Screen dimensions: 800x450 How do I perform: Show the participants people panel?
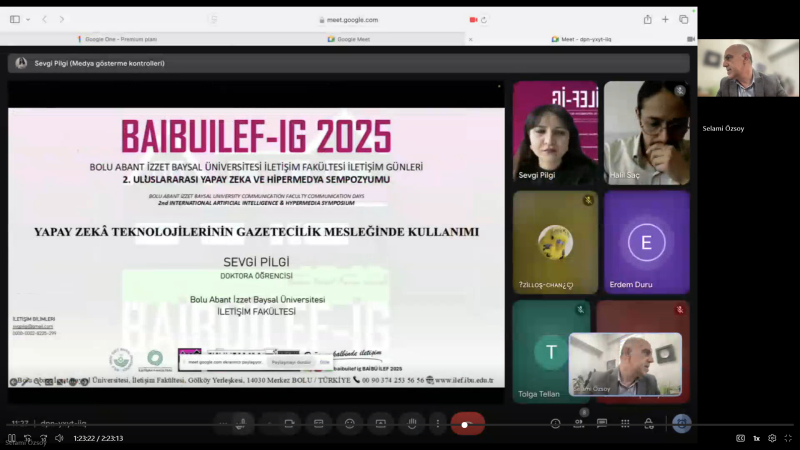point(579,423)
